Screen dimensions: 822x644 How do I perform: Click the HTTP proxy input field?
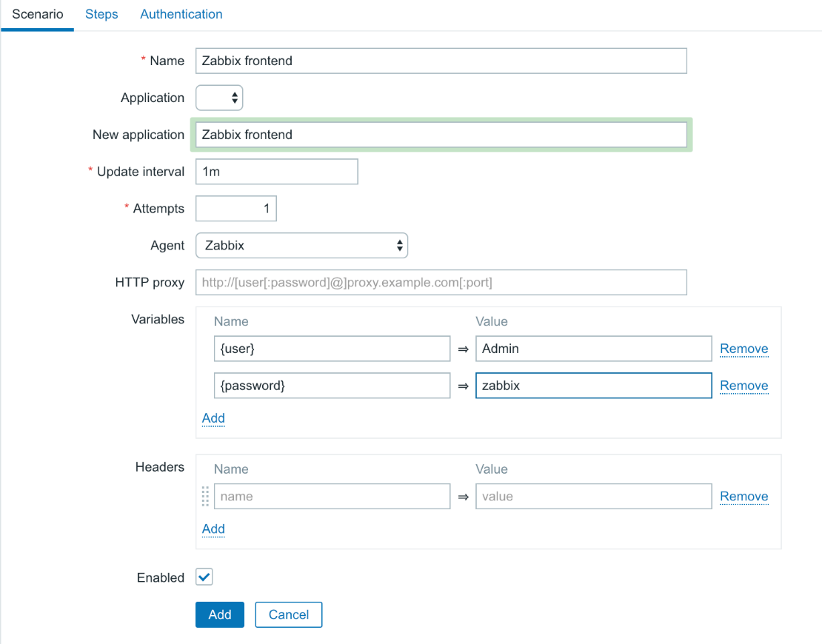pos(441,283)
